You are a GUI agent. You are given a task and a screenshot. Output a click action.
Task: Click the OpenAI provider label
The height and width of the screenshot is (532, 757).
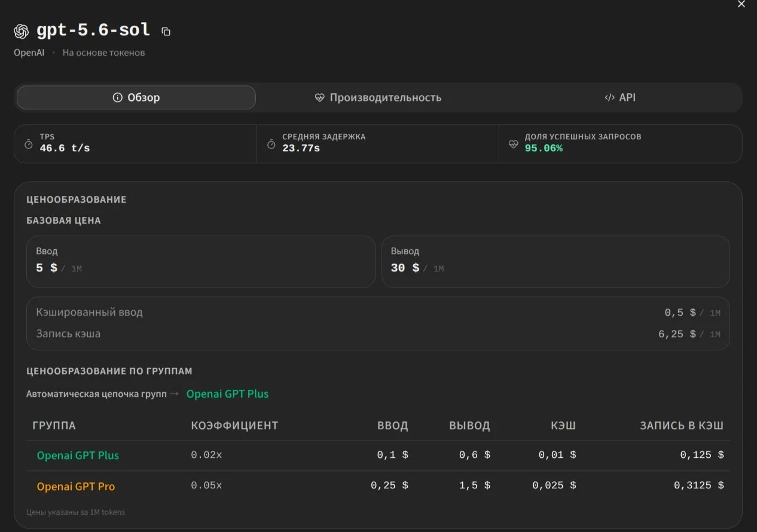coord(29,53)
